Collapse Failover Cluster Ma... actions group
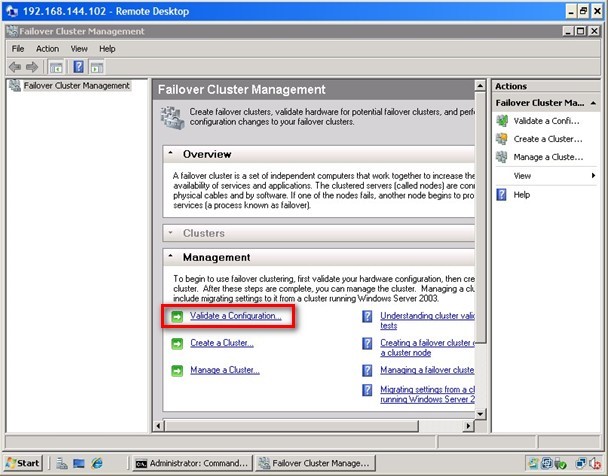Screen dimensions: 608x476 point(593,103)
